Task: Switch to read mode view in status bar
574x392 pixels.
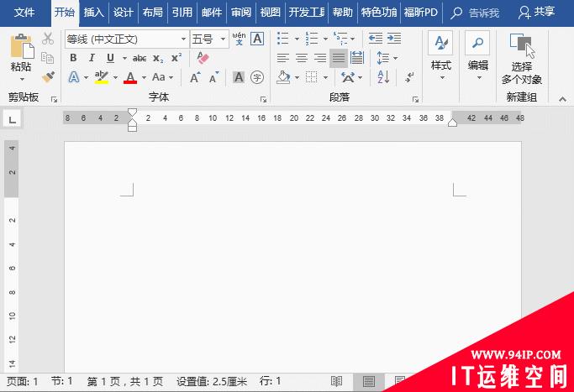Action: coord(336,381)
